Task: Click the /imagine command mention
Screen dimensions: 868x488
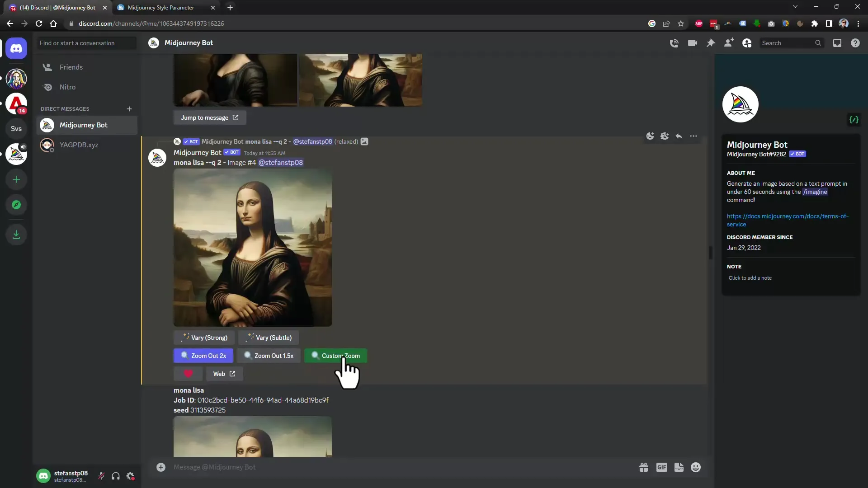Action: (815, 192)
